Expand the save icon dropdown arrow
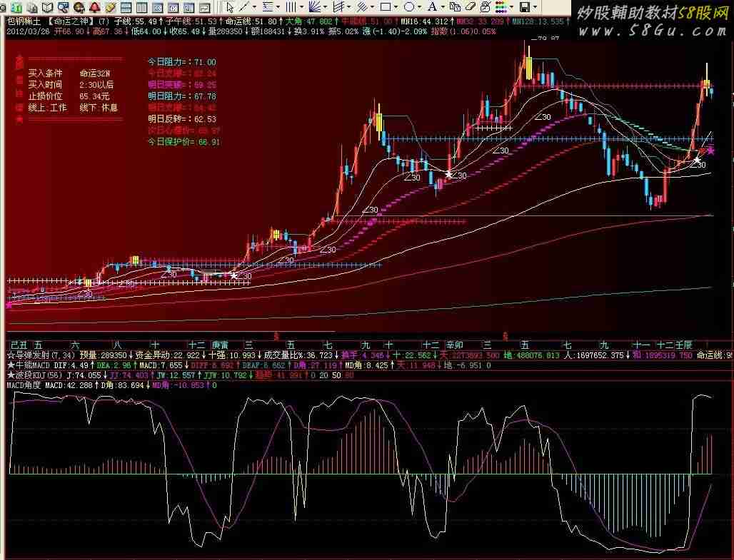 pos(535,7)
